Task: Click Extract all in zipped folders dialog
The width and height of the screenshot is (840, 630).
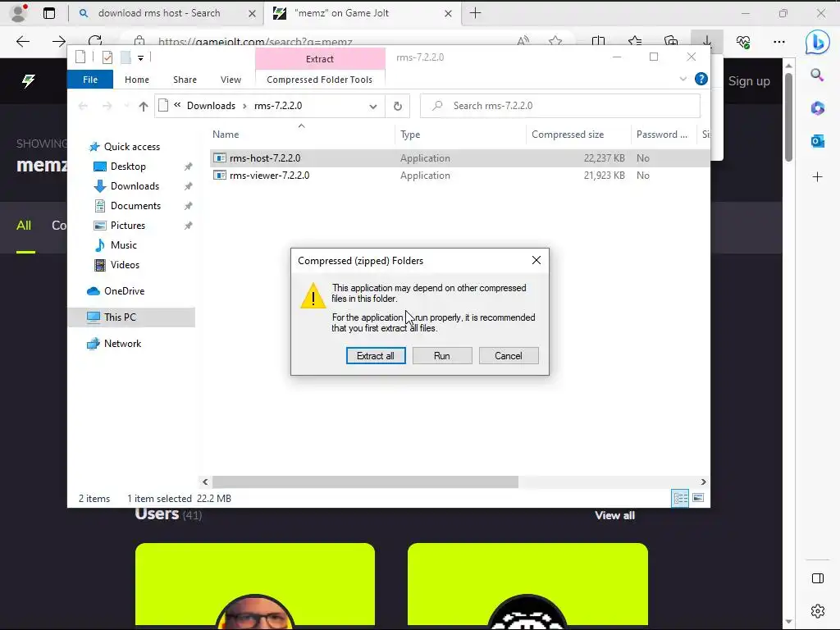Action: pyautogui.click(x=376, y=356)
